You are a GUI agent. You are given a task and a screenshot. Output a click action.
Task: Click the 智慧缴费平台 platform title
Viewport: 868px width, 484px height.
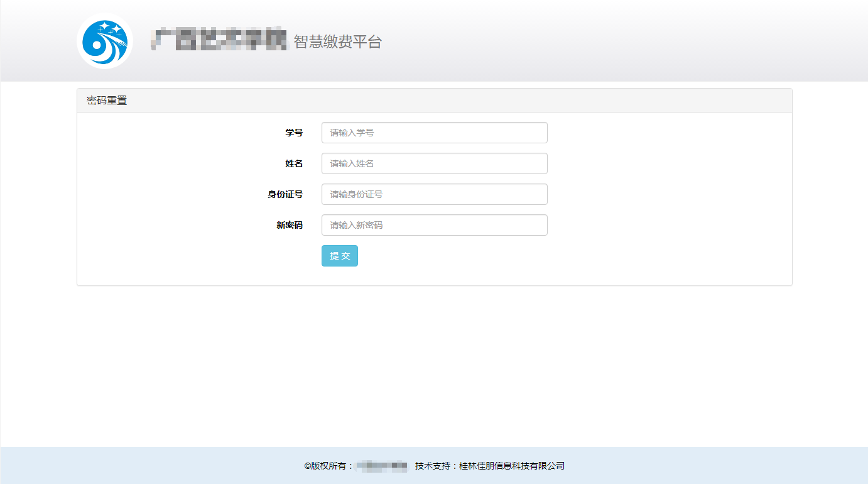pos(337,42)
